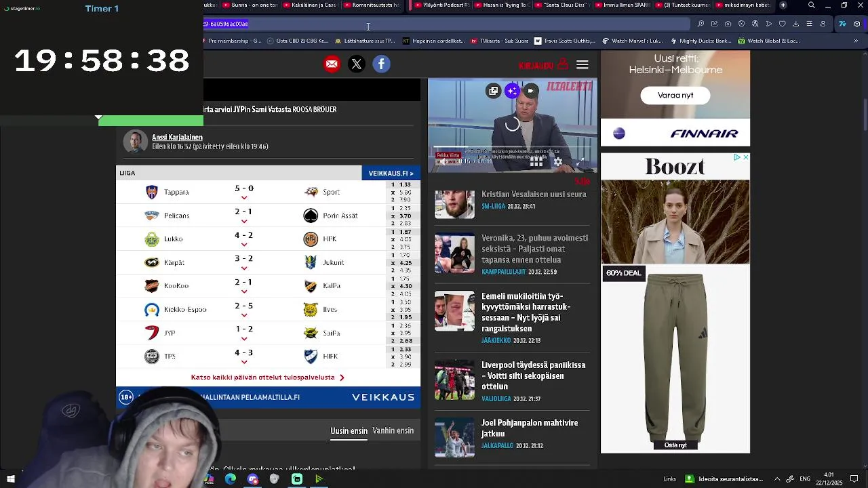The width and height of the screenshot is (868, 488).
Task: Open Eemeli mukiloitiin article thumbnail
Action: (x=454, y=311)
